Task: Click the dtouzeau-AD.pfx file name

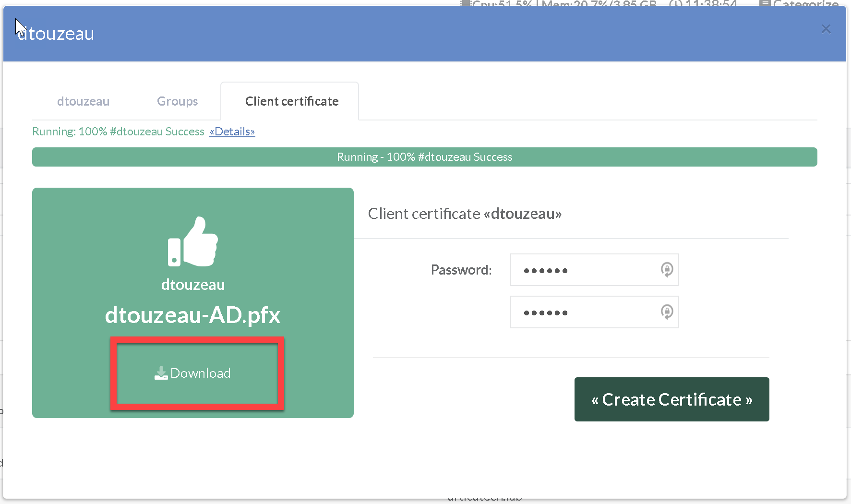Action: pos(192,315)
